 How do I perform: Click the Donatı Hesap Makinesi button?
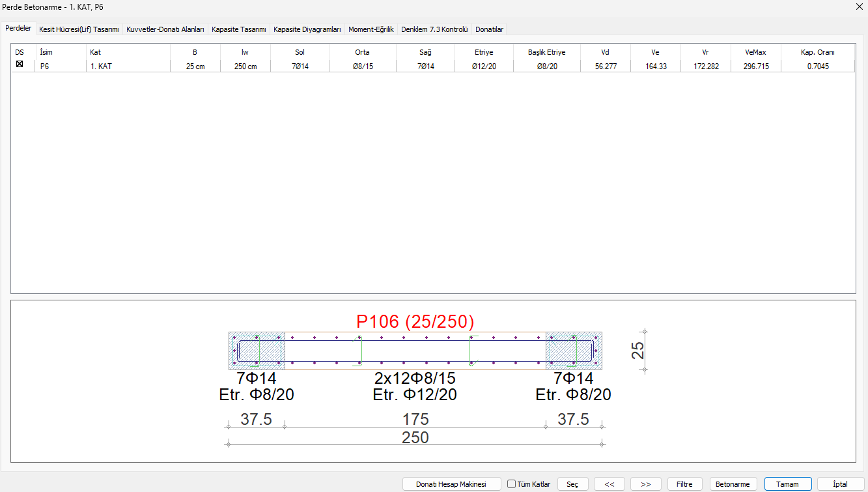(x=452, y=484)
